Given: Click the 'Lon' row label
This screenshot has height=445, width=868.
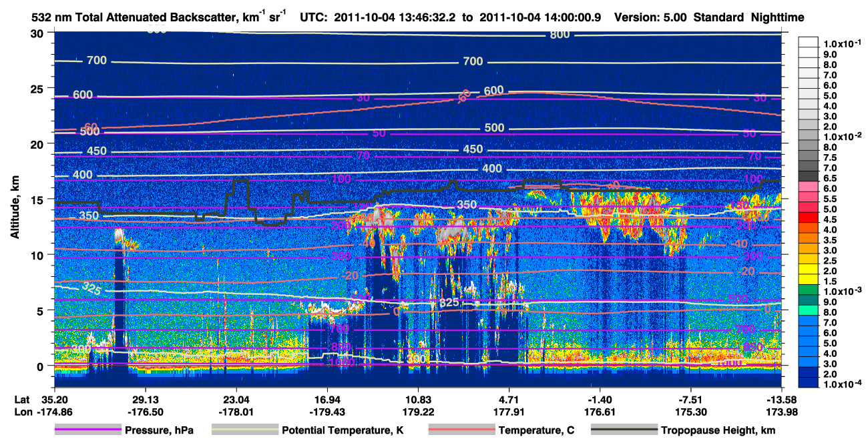Looking at the screenshot, I should (x=23, y=412).
